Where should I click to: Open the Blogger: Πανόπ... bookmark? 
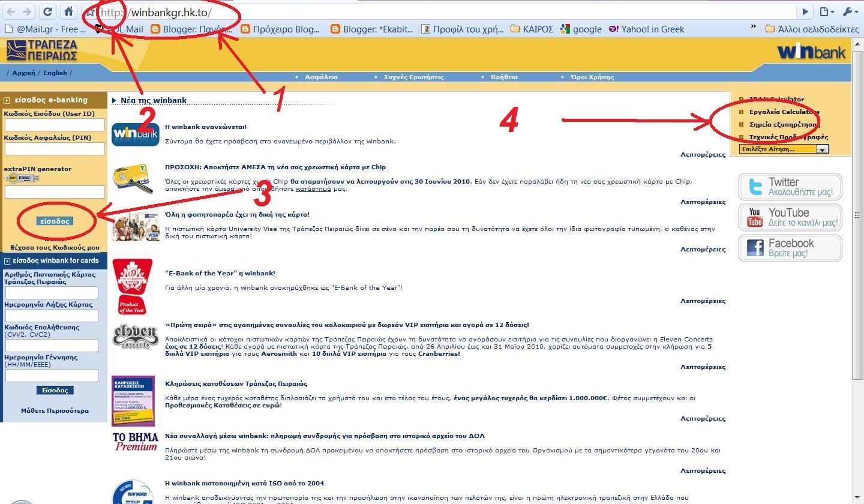click(191, 29)
